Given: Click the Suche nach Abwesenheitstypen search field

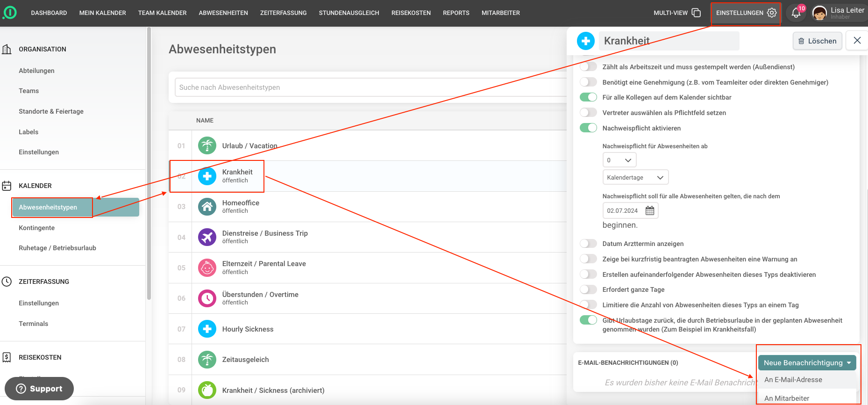Looking at the screenshot, I should pyautogui.click(x=371, y=87).
